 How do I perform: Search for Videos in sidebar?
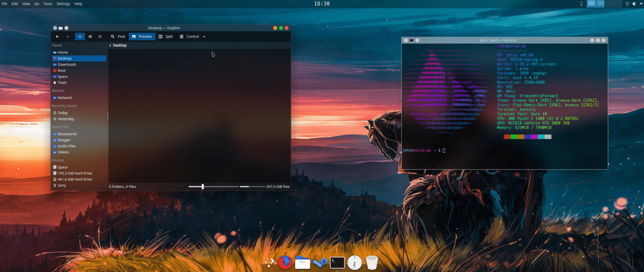pos(79,152)
